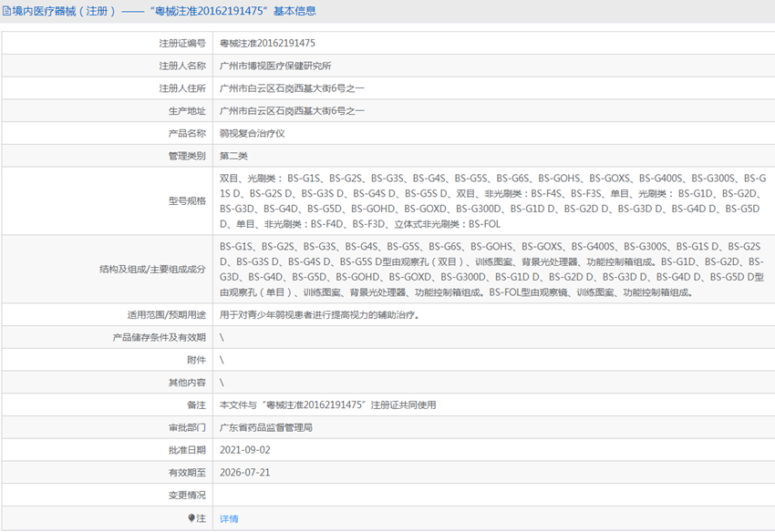The height and width of the screenshot is (532, 775).
Task: Click the 批准日期 label cell
Action: pos(108,450)
